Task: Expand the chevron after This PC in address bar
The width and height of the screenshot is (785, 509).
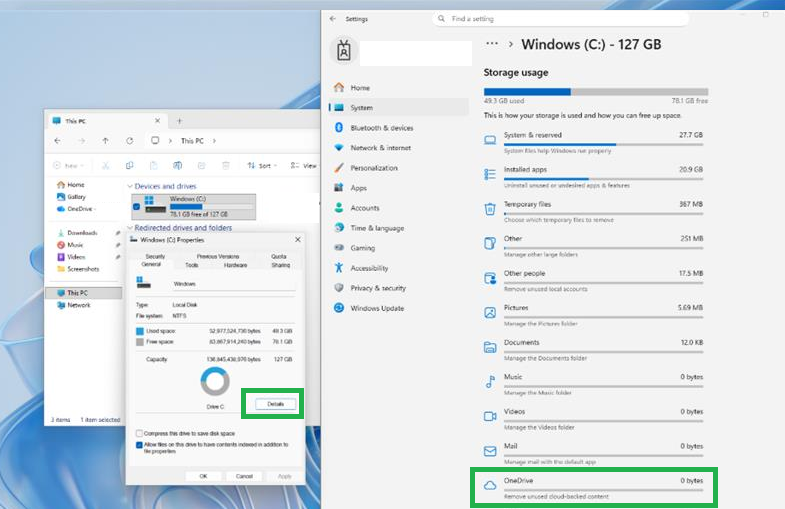Action: coord(214,141)
